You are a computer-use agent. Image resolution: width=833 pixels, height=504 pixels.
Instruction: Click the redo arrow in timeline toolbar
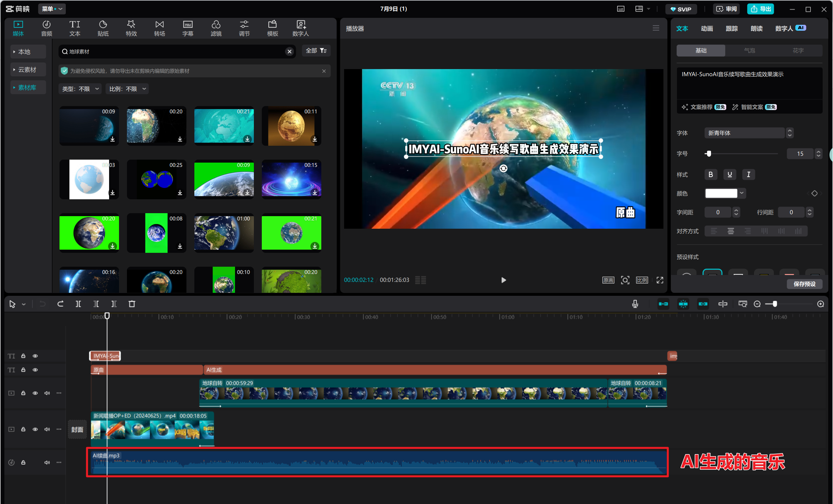pyautogui.click(x=60, y=304)
